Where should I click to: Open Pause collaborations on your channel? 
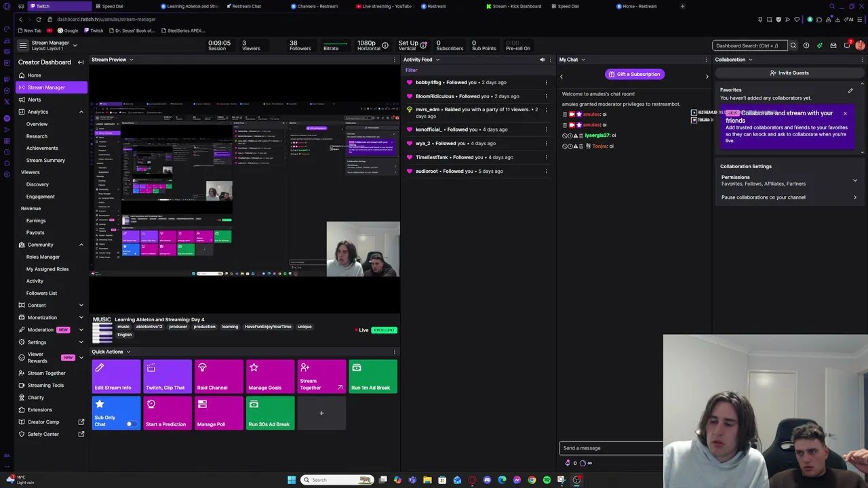tap(789, 197)
